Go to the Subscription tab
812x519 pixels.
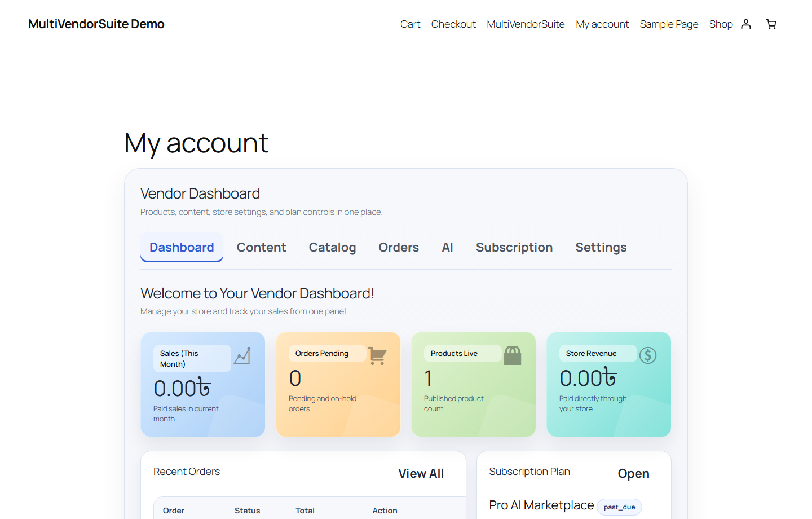tap(514, 247)
